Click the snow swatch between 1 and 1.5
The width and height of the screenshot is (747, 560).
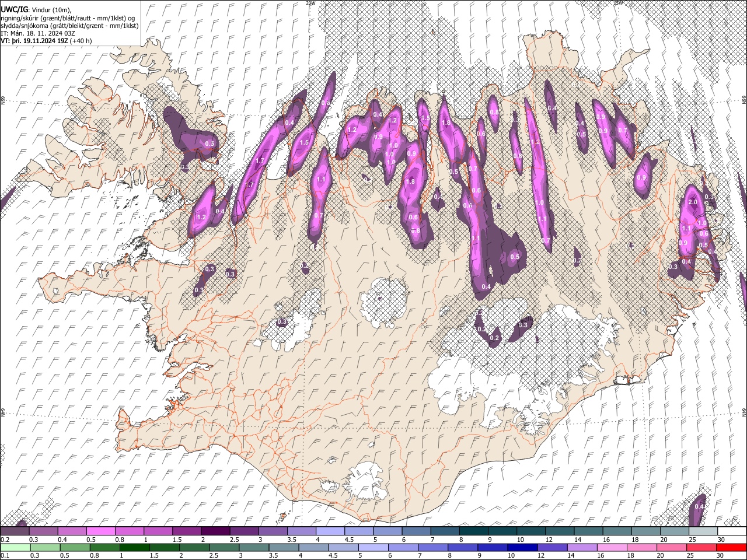point(158,531)
